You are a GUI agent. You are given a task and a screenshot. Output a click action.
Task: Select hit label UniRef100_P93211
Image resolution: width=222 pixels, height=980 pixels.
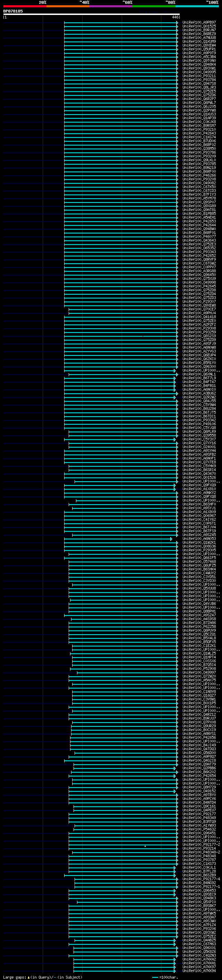(x=199, y=76)
